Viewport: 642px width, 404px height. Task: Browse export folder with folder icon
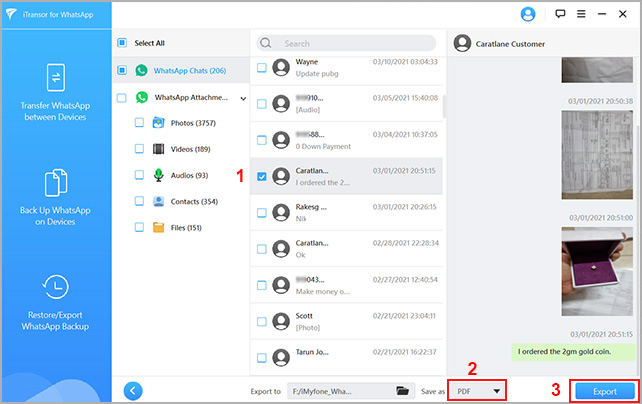(403, 391)
